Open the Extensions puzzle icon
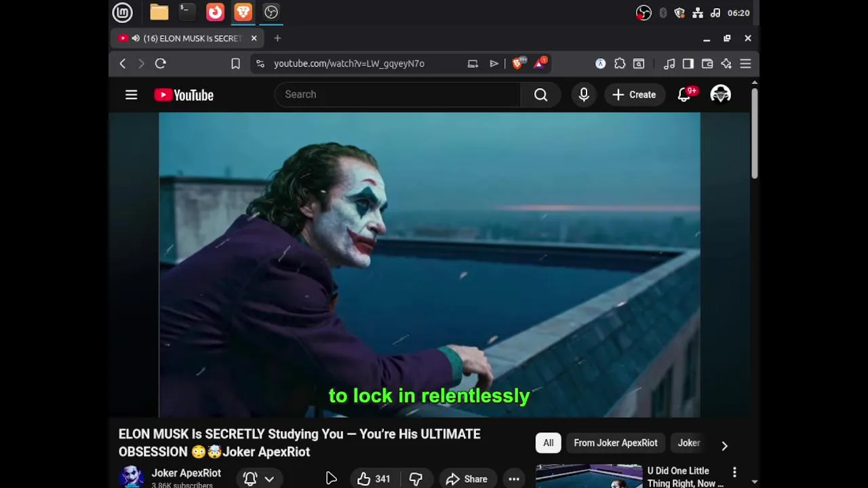The image size is (868, 488). [x=620, y=64]
